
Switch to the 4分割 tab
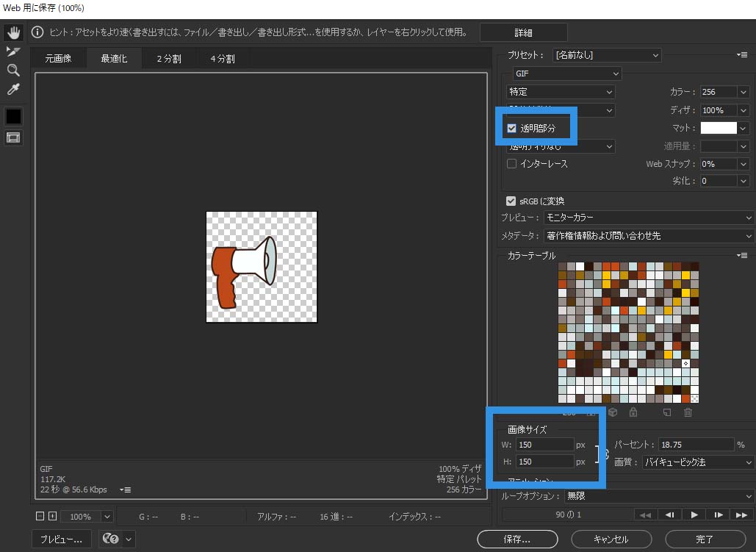pyautogui.click(x=223, y=59)
